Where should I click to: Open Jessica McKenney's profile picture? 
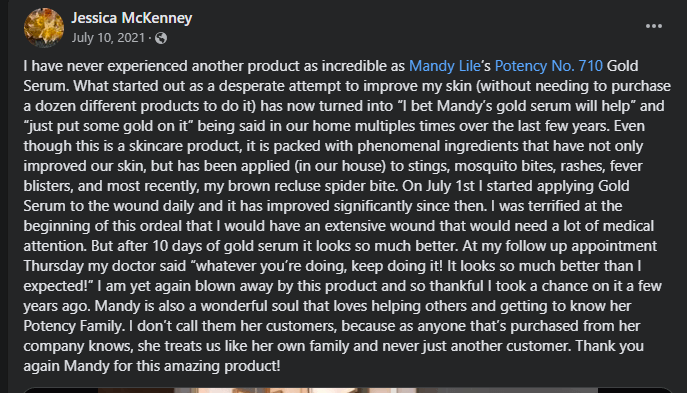(44, 28)
